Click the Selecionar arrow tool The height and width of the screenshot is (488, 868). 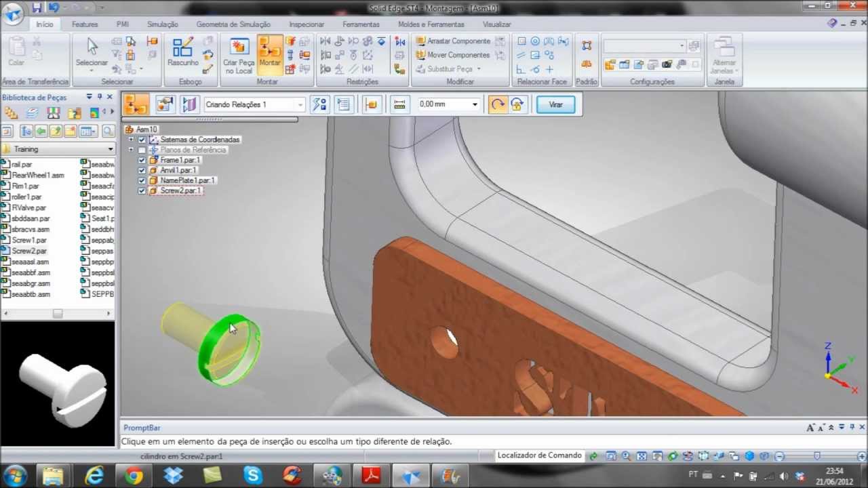pos(92,53)
